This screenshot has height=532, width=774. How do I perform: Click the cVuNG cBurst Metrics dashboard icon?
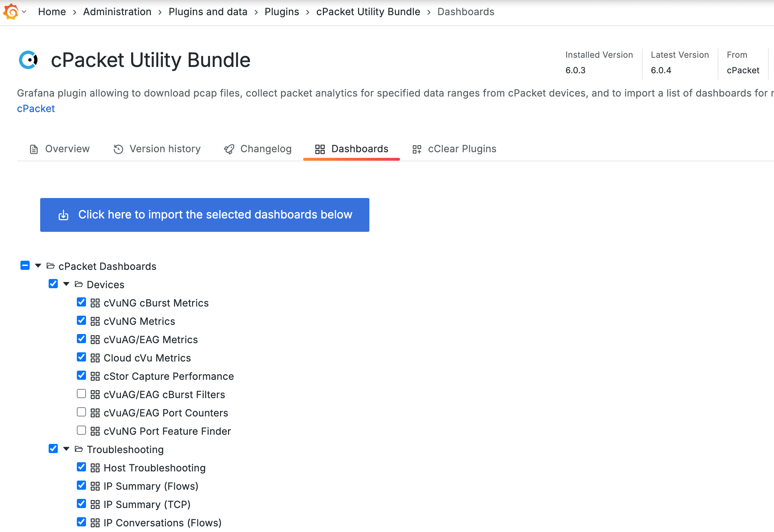[95, 303]
